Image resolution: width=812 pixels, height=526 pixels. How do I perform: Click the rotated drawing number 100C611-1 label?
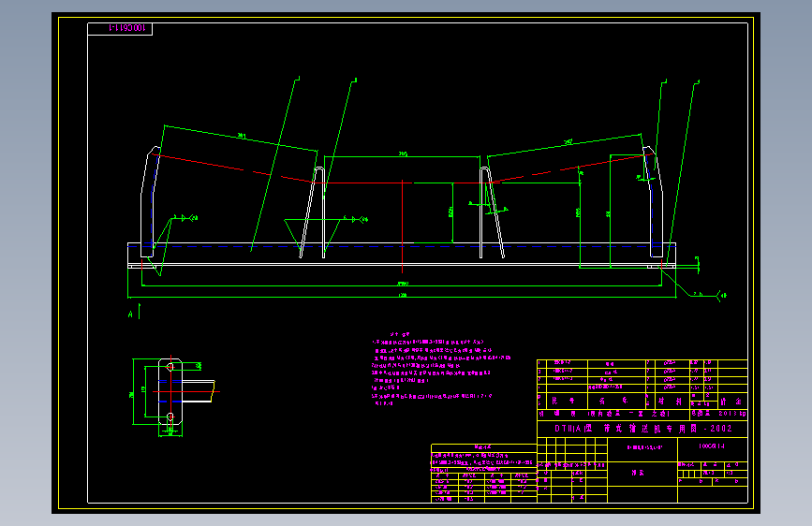[x=126, y=28]
